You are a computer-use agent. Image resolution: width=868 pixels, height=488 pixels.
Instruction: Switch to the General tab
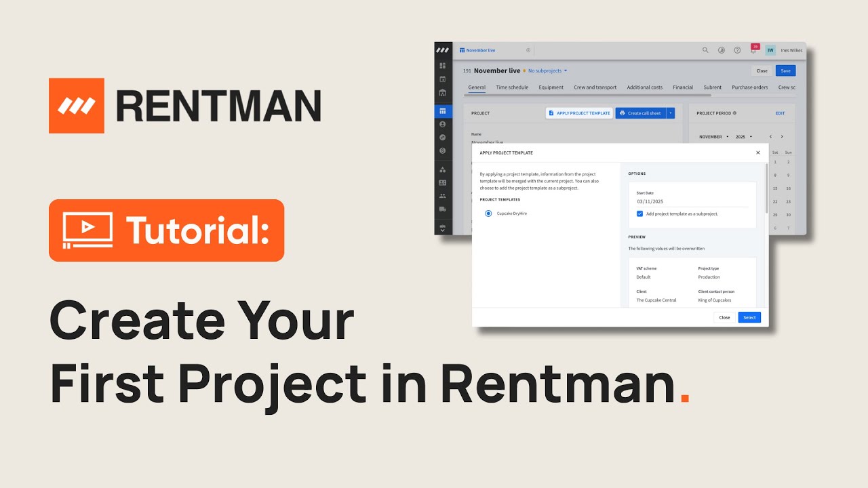pos(477,87)
